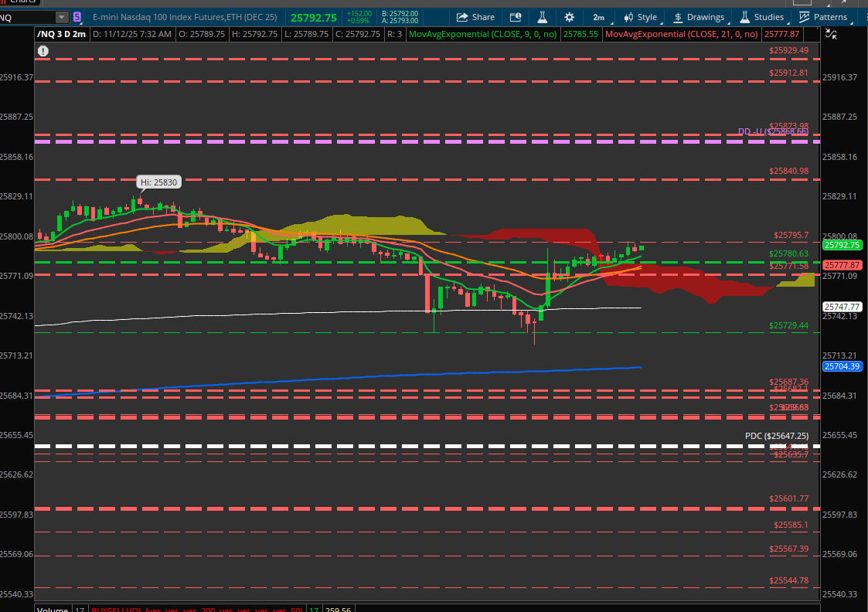
Task: Select the $25912.81 price level label
Action: pyautogui.click(x=788, y=73)
